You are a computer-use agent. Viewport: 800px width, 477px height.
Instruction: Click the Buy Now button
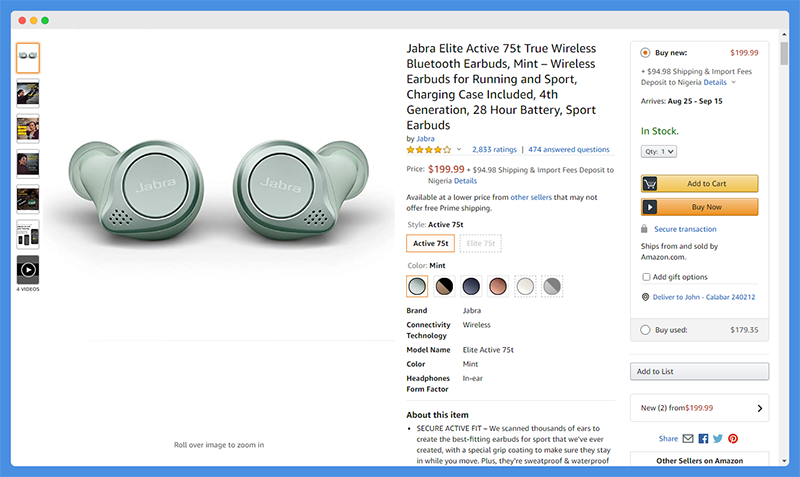point(699,207)
